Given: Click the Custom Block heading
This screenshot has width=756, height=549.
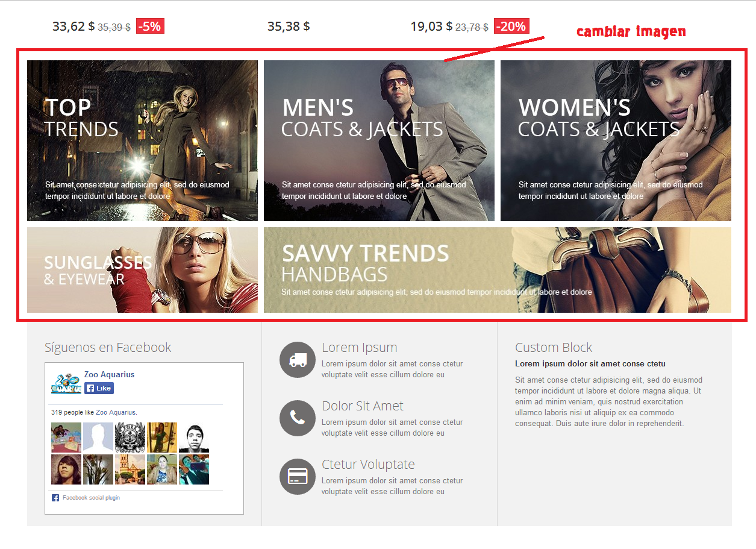Looking at the screenshot, I should (x=554, y=347).
